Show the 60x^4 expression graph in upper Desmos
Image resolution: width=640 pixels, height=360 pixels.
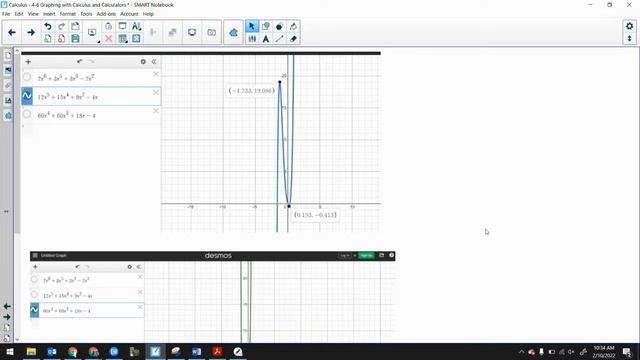tap(27, 114)
